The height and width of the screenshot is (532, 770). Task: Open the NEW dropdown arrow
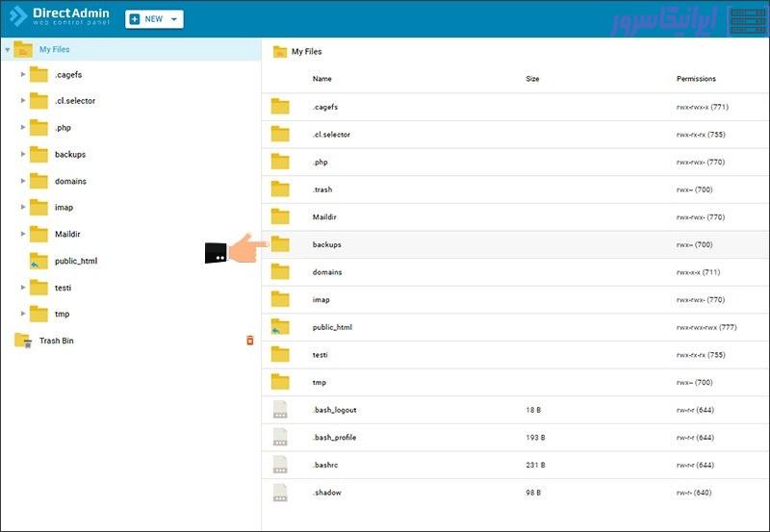point(173,19)
